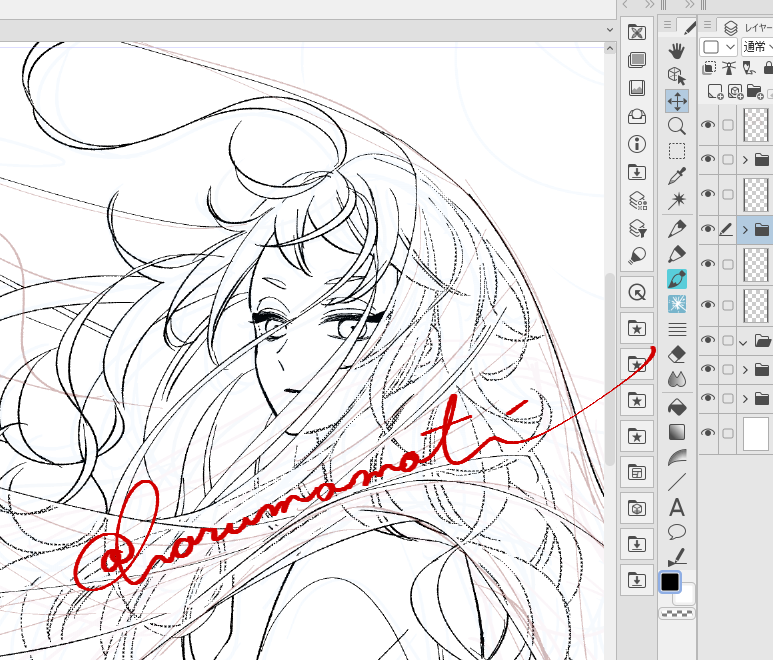Open the layout template material folder icon
This screenshot has height=660, width=773.
click(x=637, y=472)
